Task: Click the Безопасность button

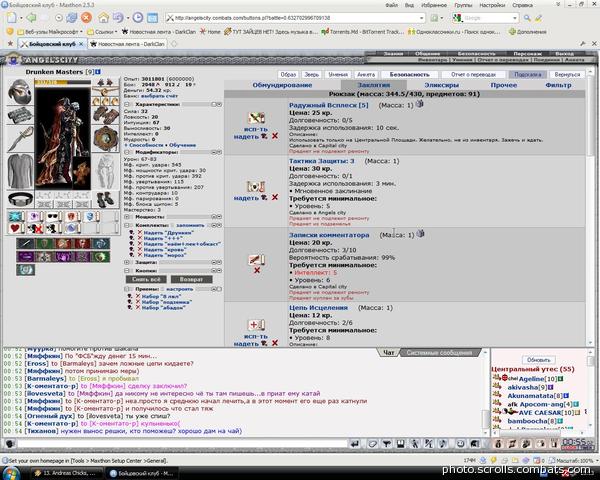Action: point(409,74)
